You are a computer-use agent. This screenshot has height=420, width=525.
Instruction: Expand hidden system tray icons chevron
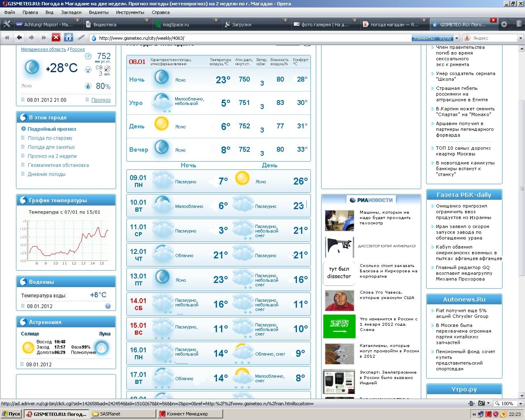coord(474,414)
